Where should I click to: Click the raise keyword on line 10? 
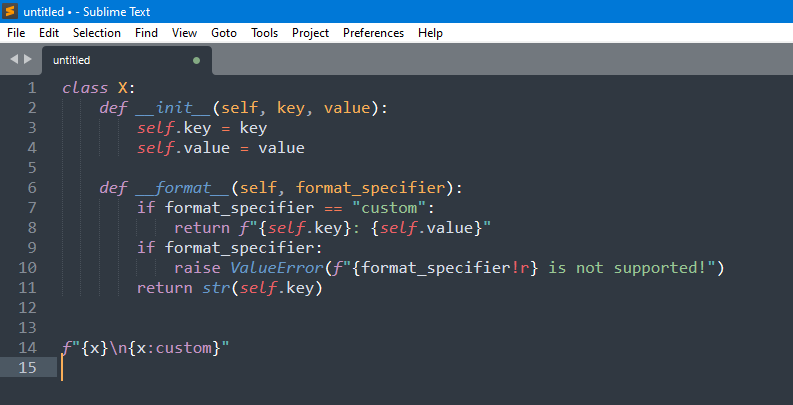tap(197, 268)
